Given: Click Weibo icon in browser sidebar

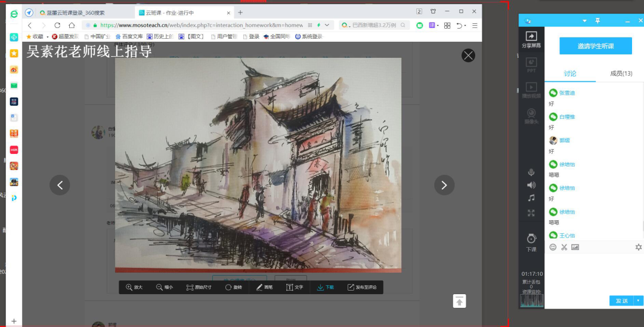Looking at the screenshot, I should click(14, 69).
